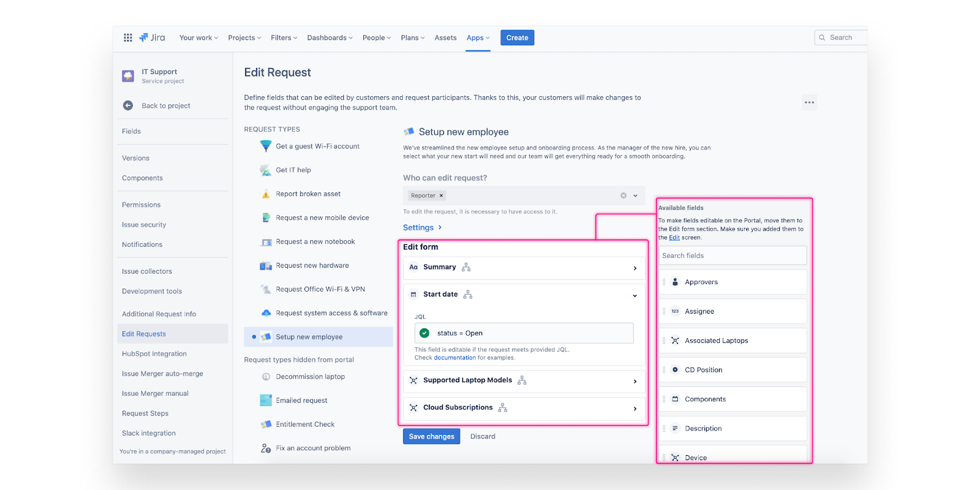Image resolution: width=980 pixels, height=490 pixels.
Task: Click the Save changes button
Action: click(x=432, y=436)
